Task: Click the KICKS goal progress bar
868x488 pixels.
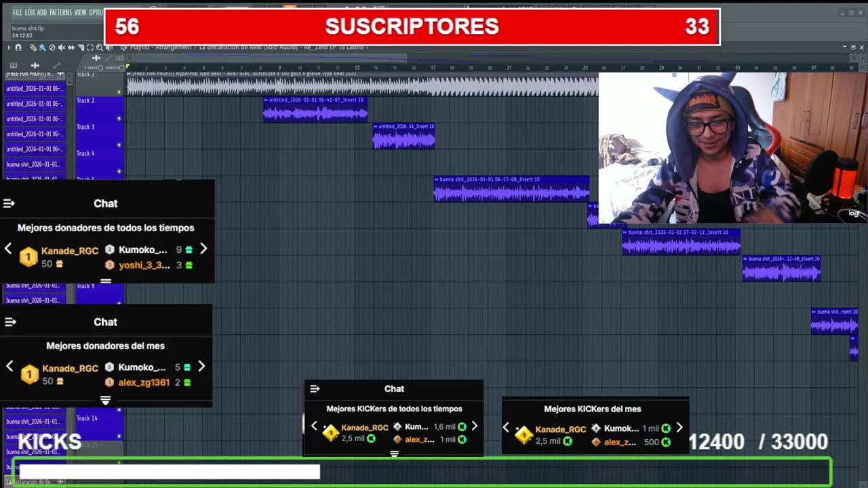Action: tap(422, 472)
